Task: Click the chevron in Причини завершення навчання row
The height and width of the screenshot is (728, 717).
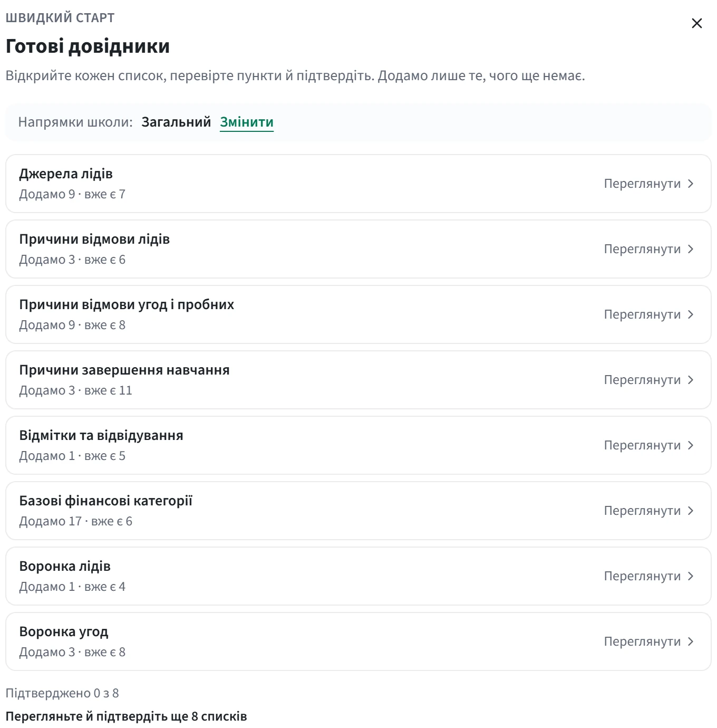Action: [x=691, y=380]
